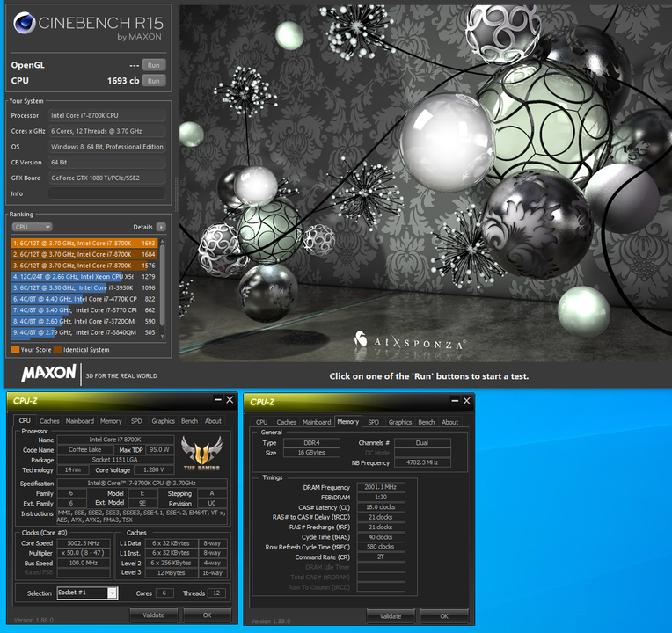Open SPD tab in left CPU-Z window
Image resolution: width=672 pixels, height=633 pixels.
tap(136, 421)
